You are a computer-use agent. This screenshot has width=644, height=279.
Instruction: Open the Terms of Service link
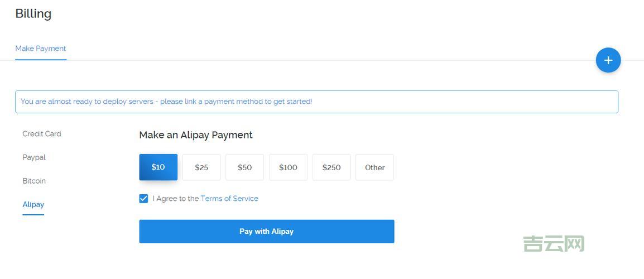click(229, 199)
